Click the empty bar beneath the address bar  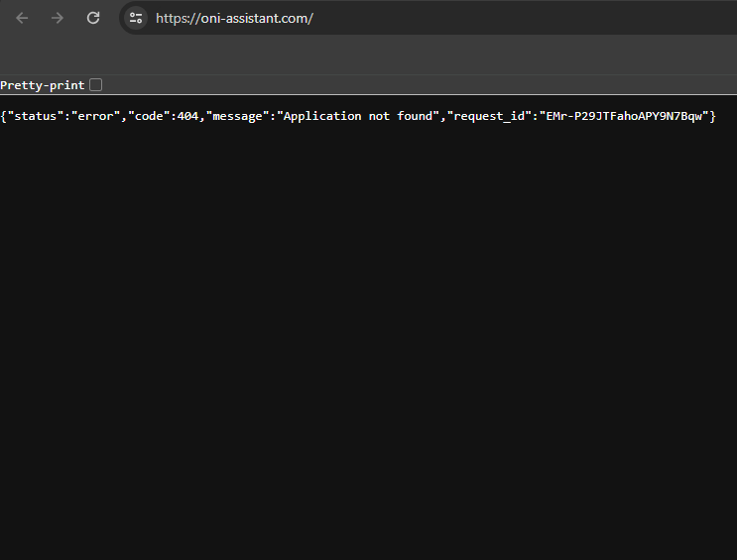tap(369, 55)
